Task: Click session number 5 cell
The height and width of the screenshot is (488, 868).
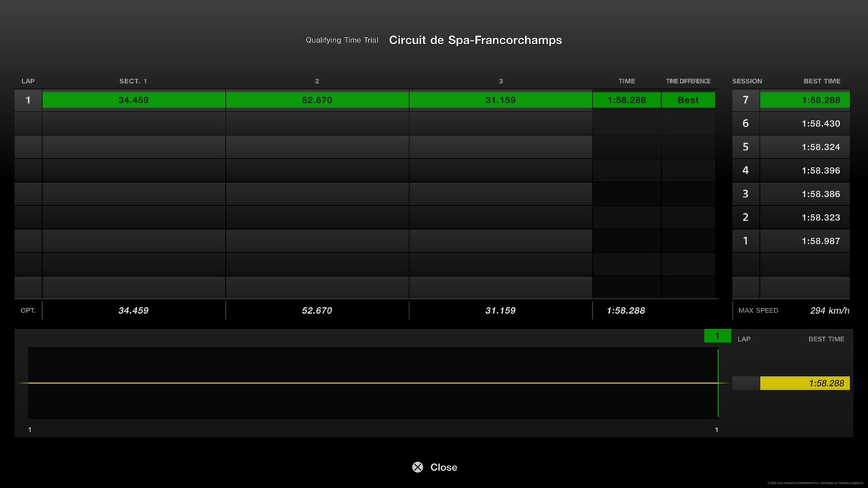Action: click(x=746, y=147)
